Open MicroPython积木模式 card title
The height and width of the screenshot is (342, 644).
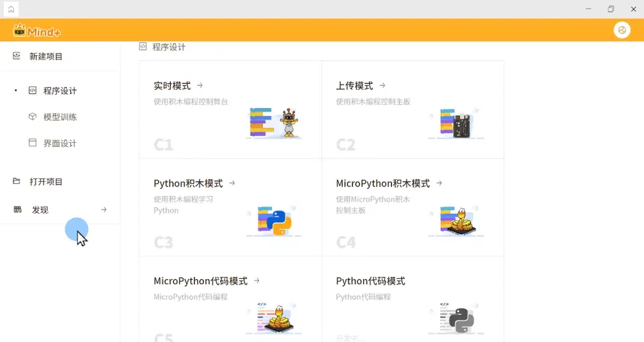(x=383, y=183)
